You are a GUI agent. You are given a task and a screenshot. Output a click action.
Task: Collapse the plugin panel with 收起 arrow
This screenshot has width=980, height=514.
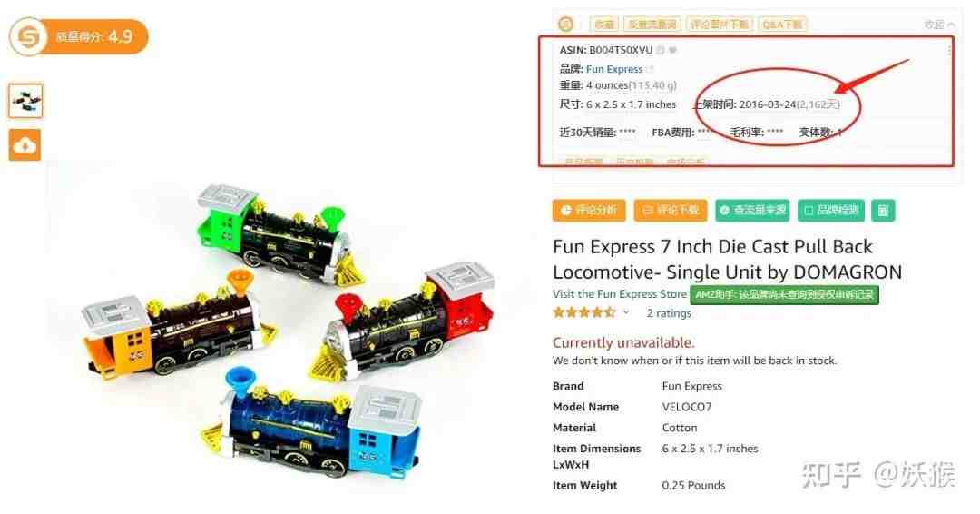940,25
